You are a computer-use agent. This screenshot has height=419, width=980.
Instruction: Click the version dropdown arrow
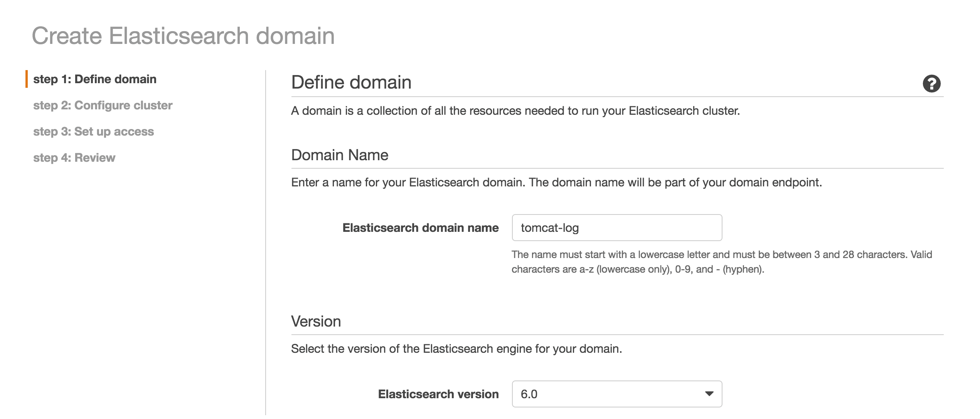(709, 394)
